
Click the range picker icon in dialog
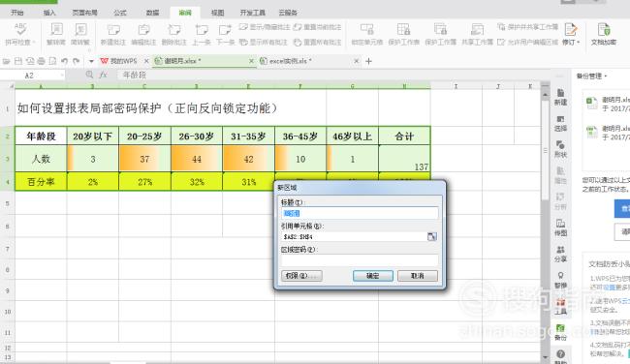click(x=432, y=237)
